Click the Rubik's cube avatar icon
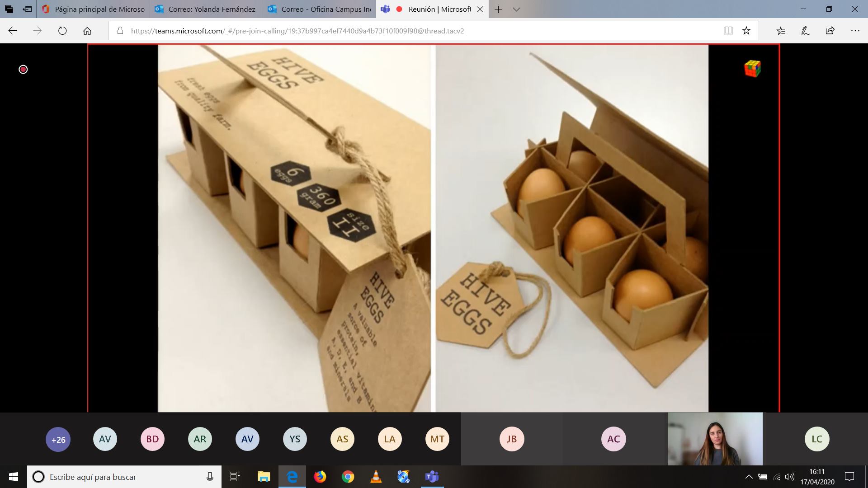868x488 pixels. coord(753,69)
